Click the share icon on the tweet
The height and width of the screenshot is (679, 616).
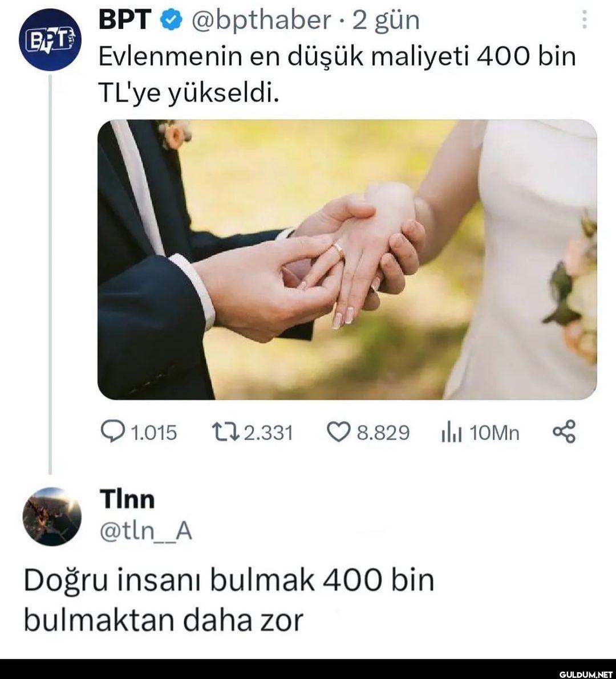click(564, 432)
